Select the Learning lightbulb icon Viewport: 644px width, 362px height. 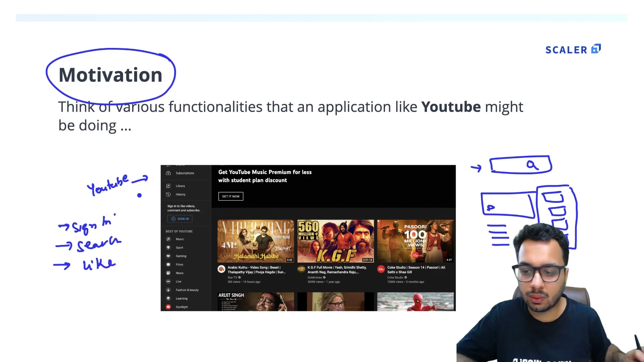pos(168,298)
